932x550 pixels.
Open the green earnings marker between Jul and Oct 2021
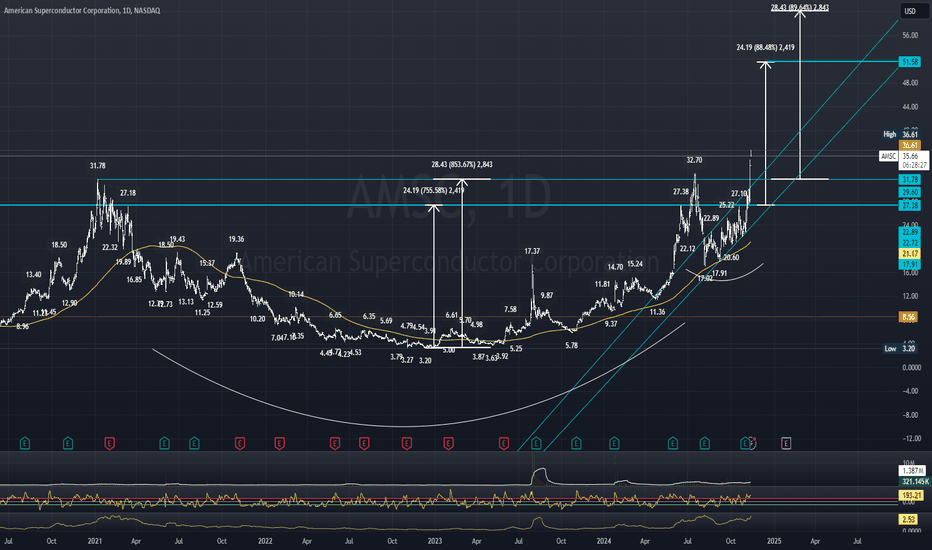pos(194,443)
